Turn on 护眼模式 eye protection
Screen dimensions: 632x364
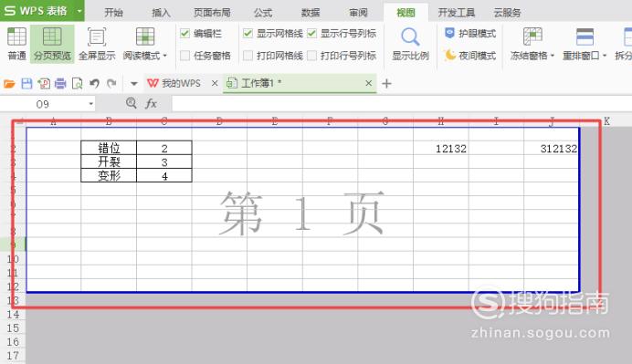click(470, 34)
